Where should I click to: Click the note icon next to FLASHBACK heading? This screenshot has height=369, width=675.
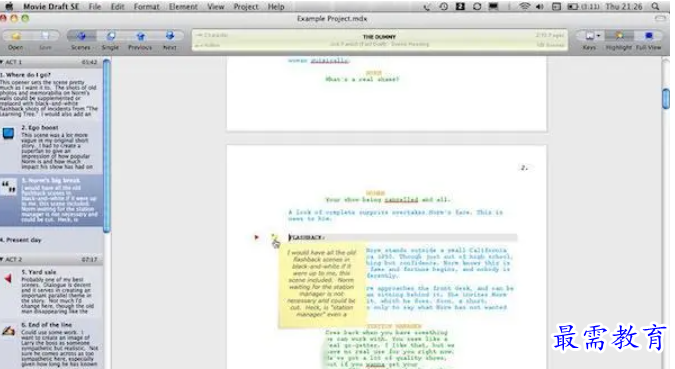[274, 237]
